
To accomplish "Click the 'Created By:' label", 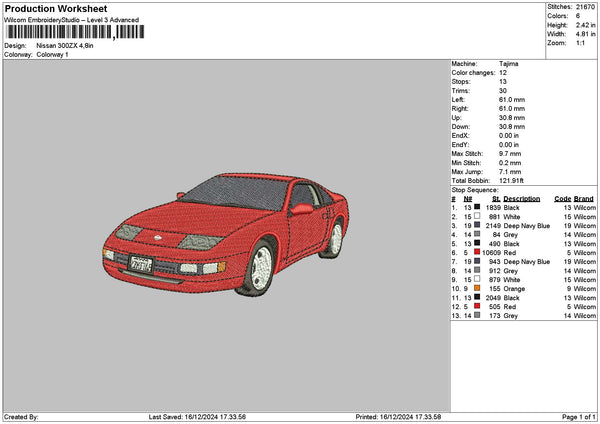I will click(x=21, y=417).
